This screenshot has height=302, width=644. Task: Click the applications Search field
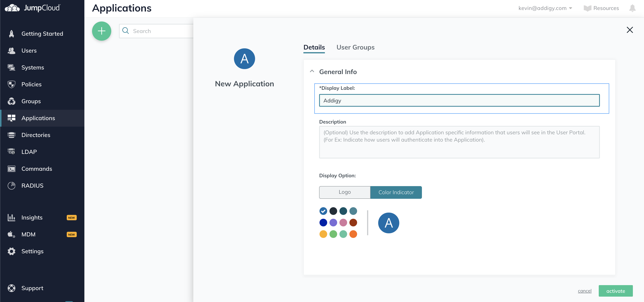(156, 31)
